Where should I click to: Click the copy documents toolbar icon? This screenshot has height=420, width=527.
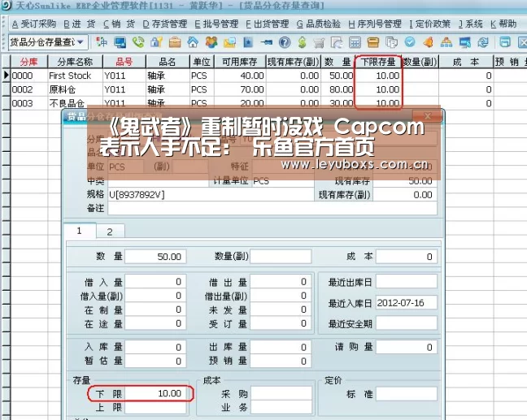(391, 42)
